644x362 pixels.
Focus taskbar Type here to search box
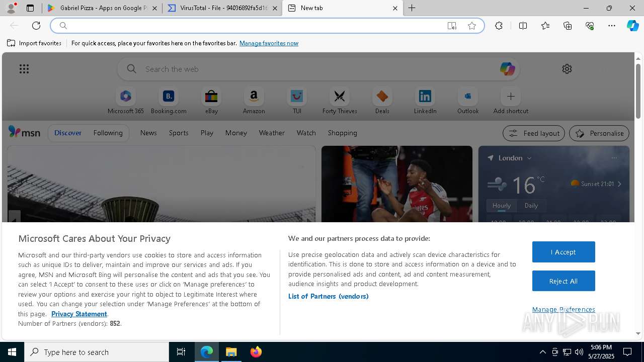(97, 352)
